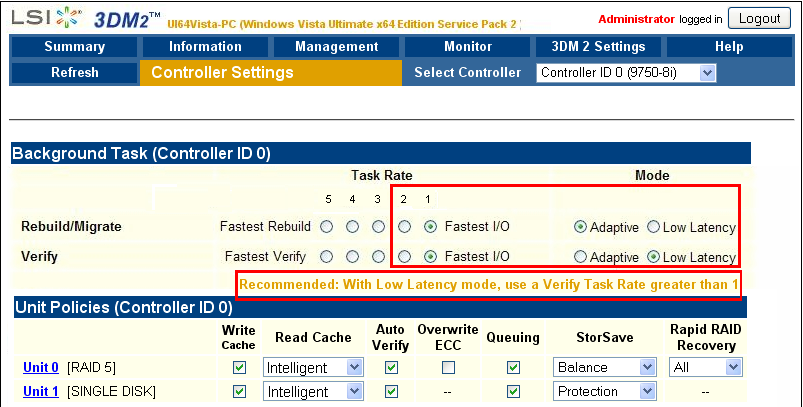
Task: Toggle Queuing for Unit 1
Action: tap(513, 392)
